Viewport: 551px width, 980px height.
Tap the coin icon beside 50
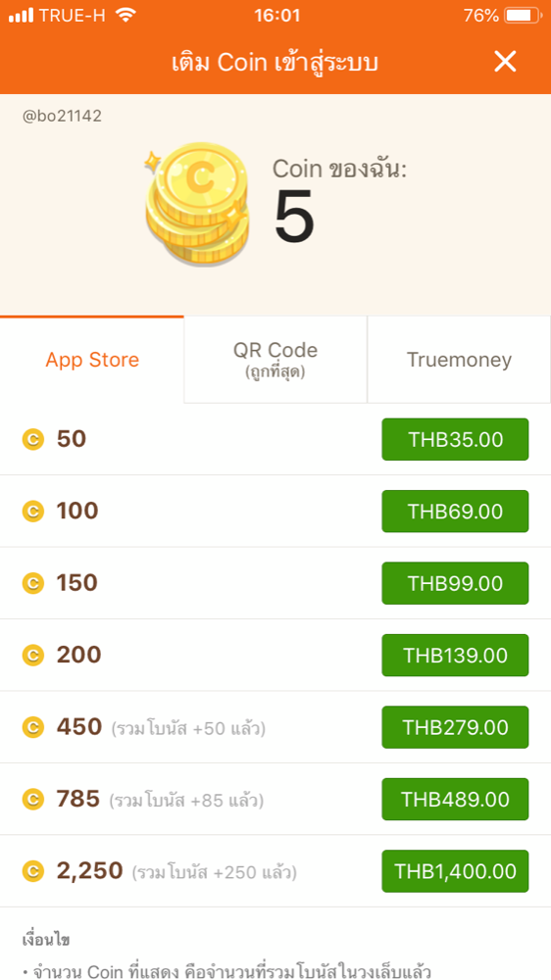33,440
